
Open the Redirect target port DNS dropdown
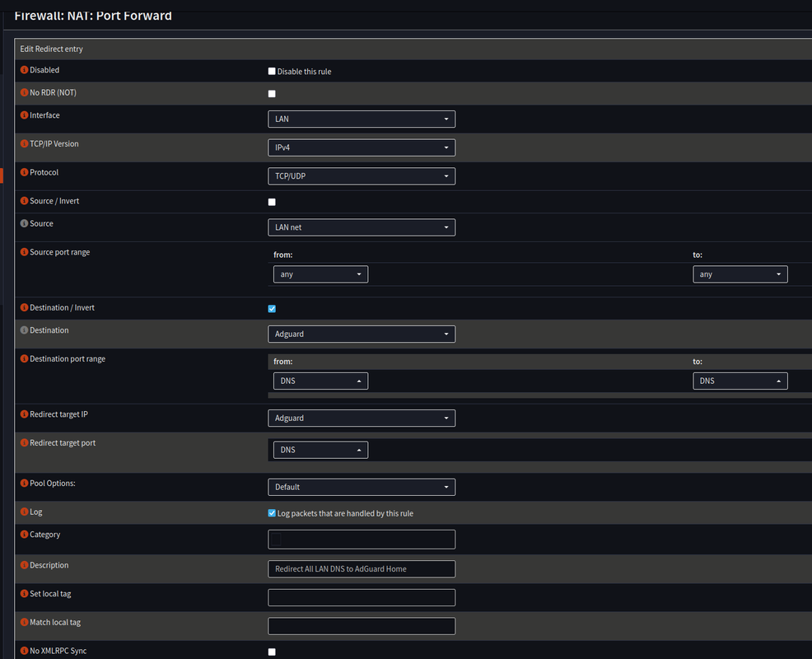320,450
